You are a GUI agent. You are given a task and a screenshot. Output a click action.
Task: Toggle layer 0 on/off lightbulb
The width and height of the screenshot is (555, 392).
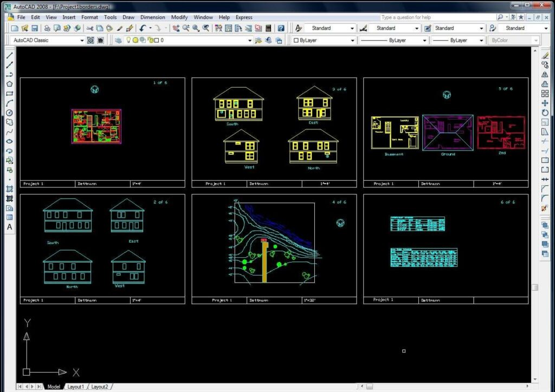tap(128, 40)
